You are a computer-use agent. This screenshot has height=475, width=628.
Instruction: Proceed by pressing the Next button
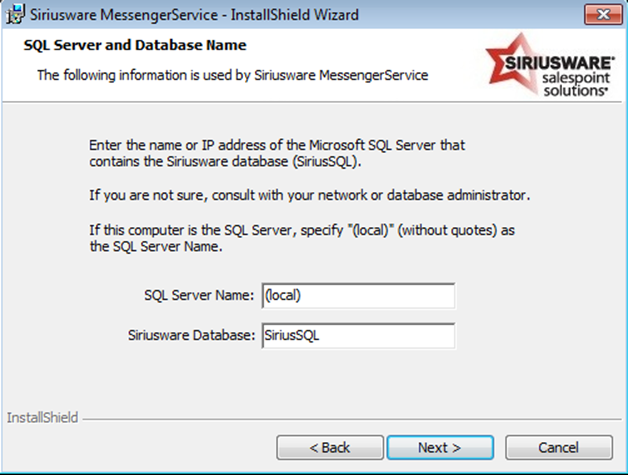(x=439, y=447)
